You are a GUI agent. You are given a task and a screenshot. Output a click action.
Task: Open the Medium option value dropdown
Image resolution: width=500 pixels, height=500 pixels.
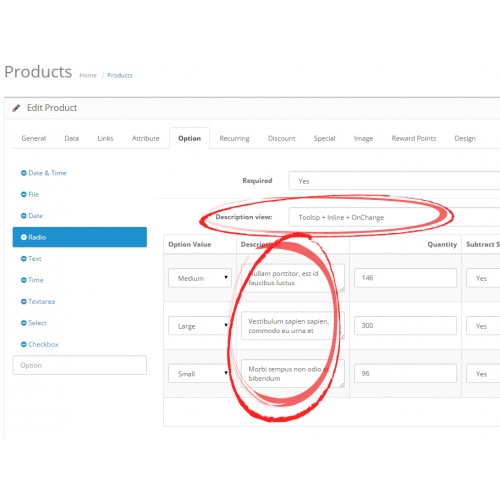(200, 278)
